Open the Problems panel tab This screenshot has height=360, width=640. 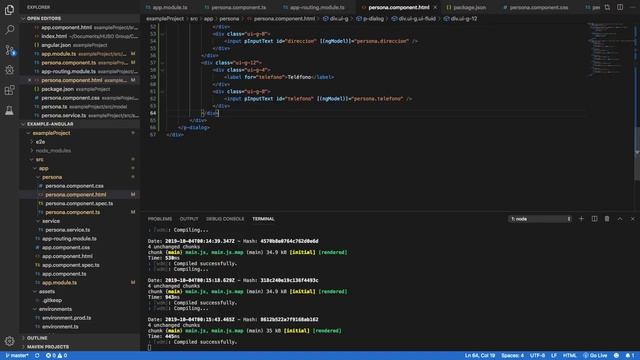160,219
